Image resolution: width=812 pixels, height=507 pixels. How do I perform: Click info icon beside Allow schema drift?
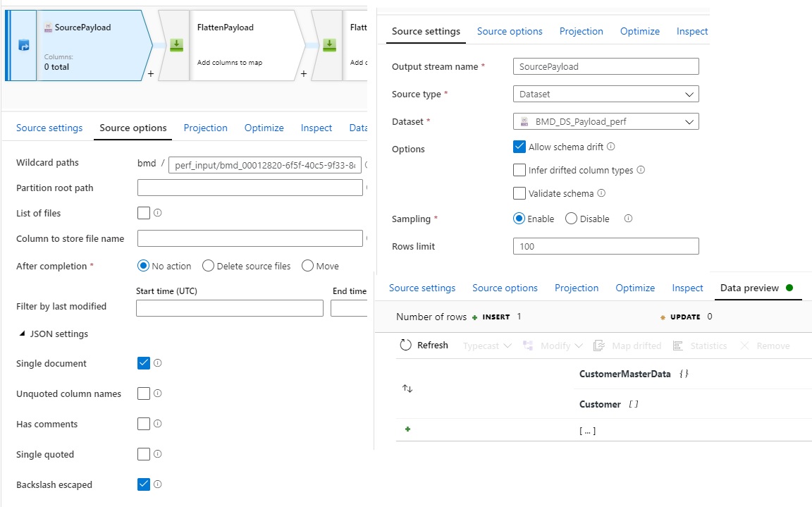(611, 147)
